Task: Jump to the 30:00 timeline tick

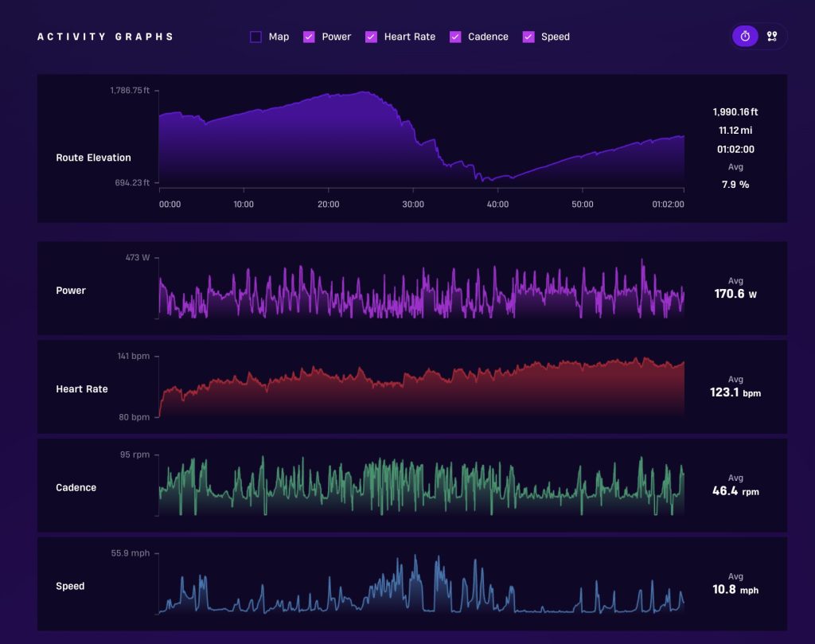Action: click(x=413, y=205)
